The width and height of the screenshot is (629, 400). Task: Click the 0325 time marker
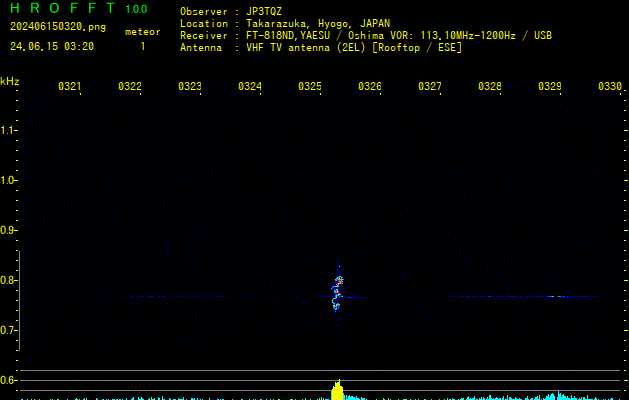[x=310, y=87]
